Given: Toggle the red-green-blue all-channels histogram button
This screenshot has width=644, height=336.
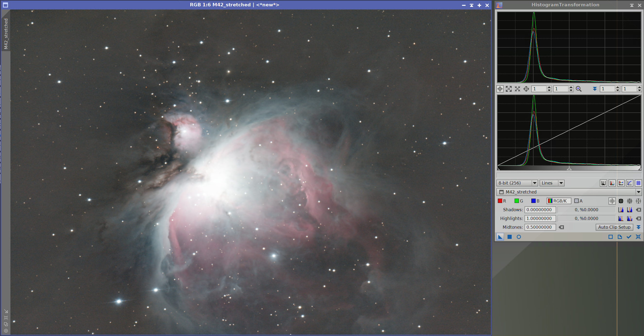Looking at the screenshot, I should (x=612, y=183).
